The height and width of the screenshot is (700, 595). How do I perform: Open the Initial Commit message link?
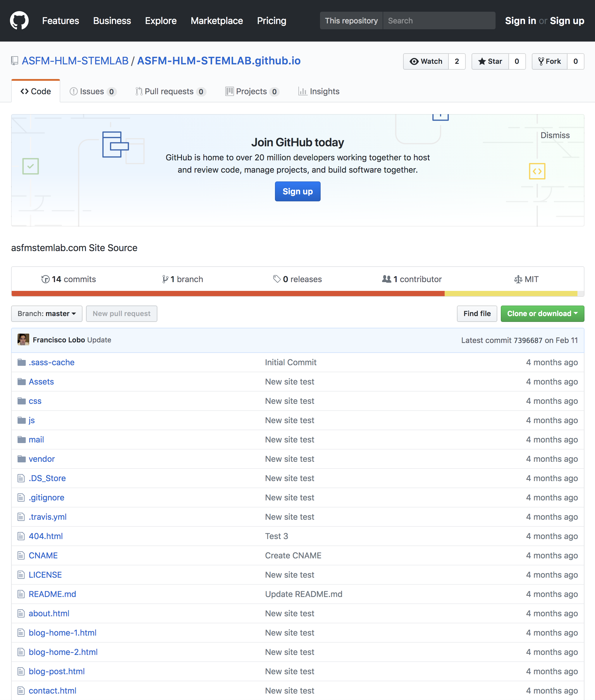290,362
